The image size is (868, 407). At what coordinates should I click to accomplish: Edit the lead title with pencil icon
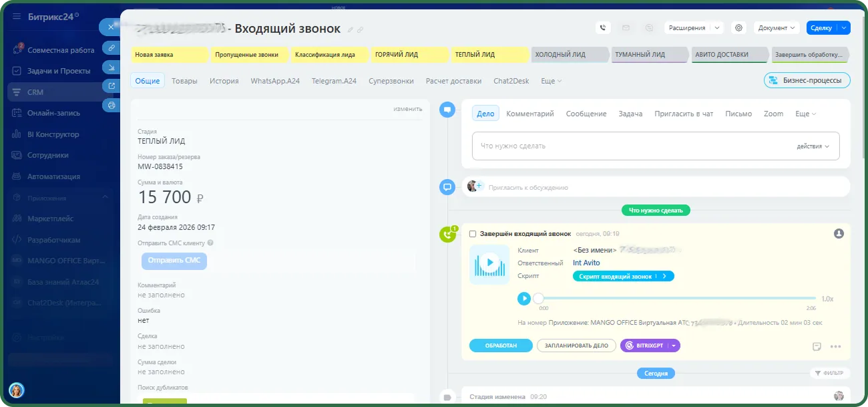[351, 29]
